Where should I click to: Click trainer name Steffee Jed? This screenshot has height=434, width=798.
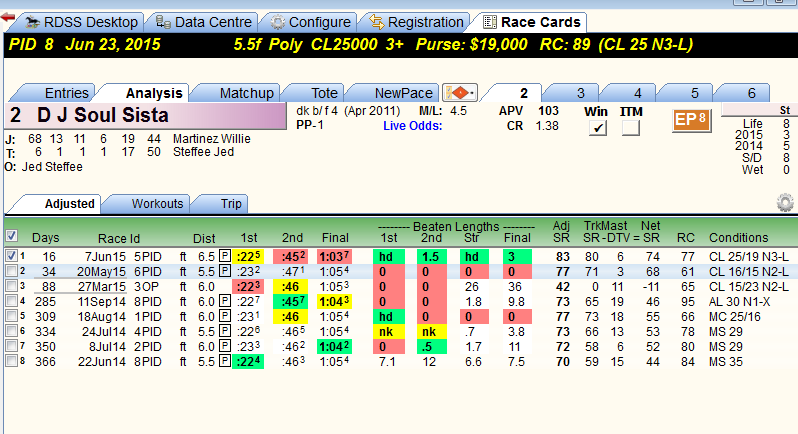[204, 152]
